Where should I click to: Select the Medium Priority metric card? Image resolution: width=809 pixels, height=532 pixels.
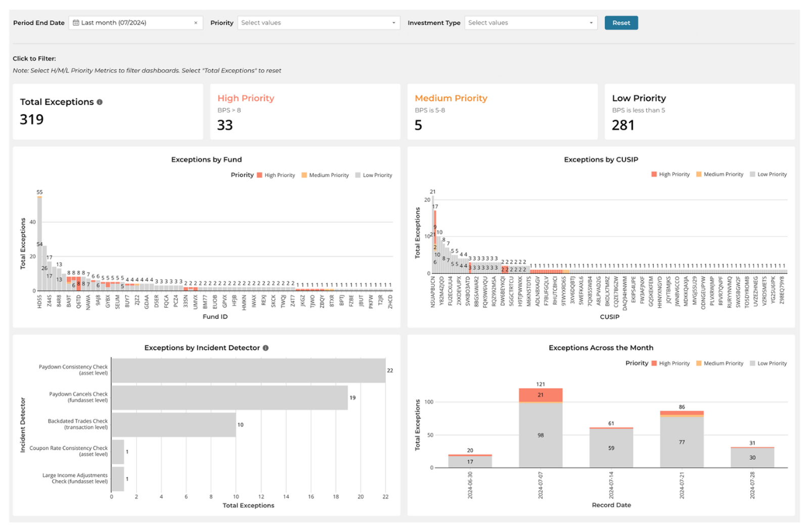pyautogui.click(x=502, y=112)
